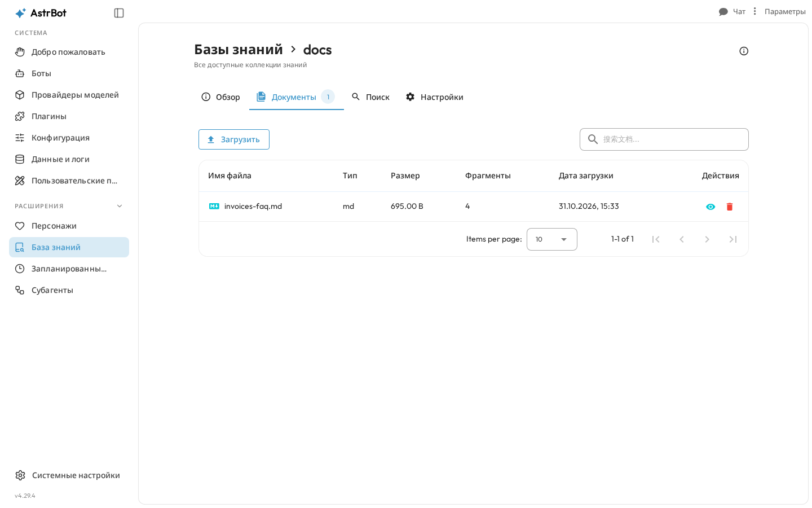Screen dimensions: 812x508
Task: Open the Пользовательские sidebar item
Action: click(x=69, y=181)
